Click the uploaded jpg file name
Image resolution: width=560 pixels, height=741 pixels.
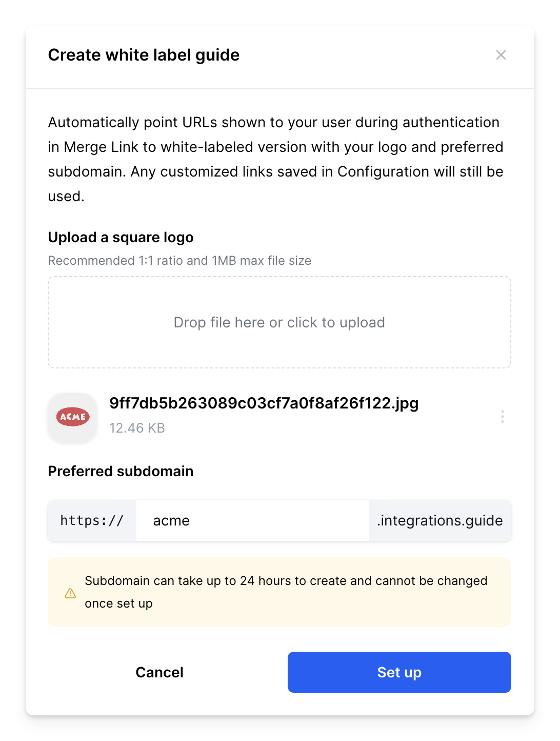pos(264,403)
